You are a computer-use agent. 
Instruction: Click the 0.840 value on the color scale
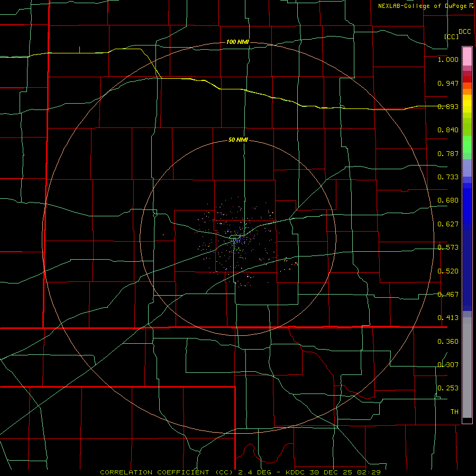click(x=448, y=130)
